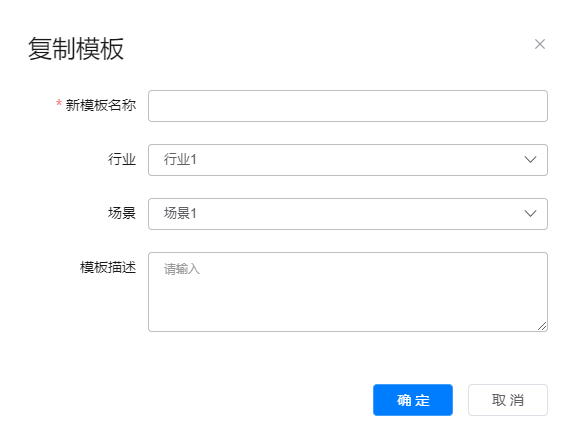Click the resize grip of the 模板描述 textarea
Viewport: 576px width, 435px height.
point(542,326)
